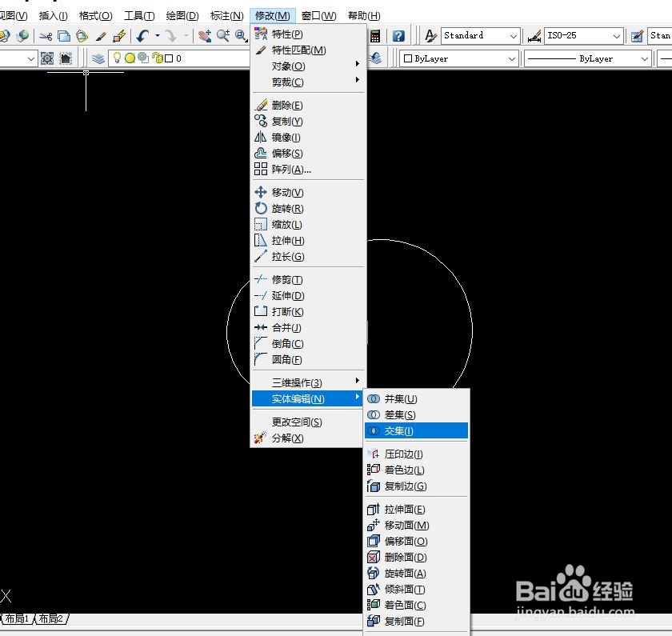Click the Cut scissors toolbar icon
The image size is (672, 636).
46,36
